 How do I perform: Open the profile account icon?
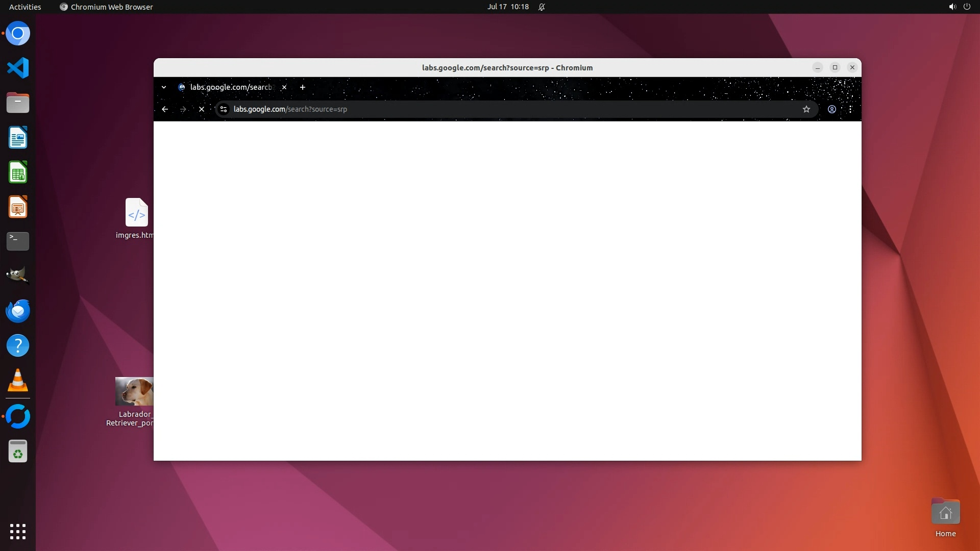tap(832, 109)
